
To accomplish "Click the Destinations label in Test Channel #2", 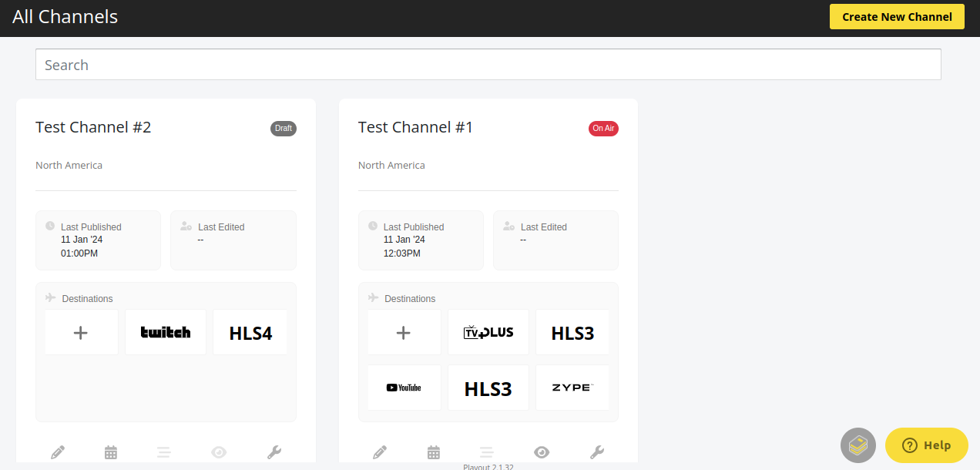I will click(87, 299).
